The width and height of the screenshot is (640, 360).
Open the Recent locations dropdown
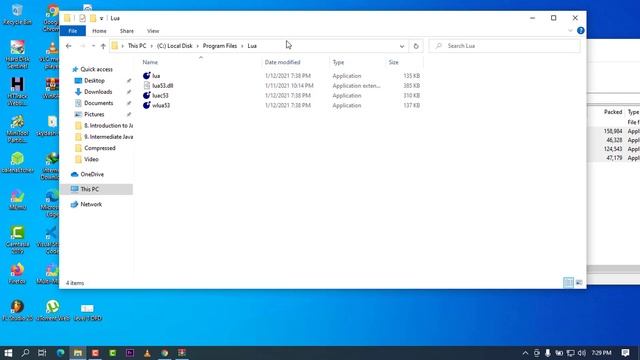pyautogui.click(x=93, y=46)
